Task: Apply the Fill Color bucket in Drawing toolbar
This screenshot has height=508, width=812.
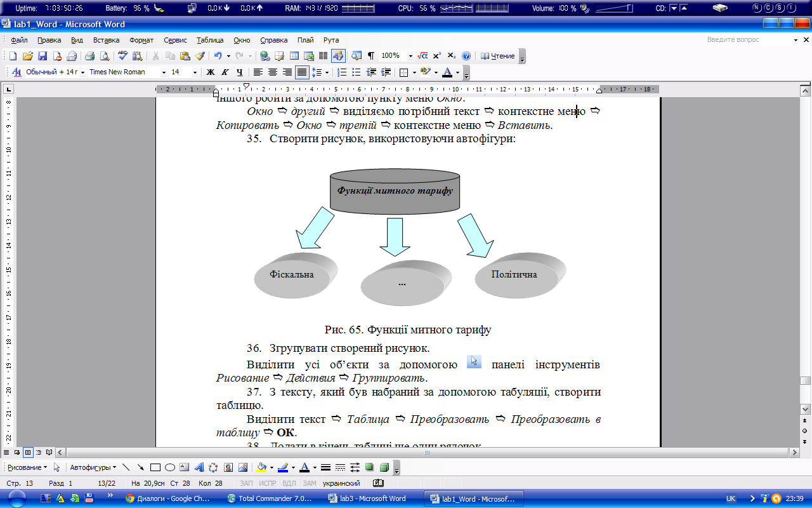Action: tap(261, 467)
